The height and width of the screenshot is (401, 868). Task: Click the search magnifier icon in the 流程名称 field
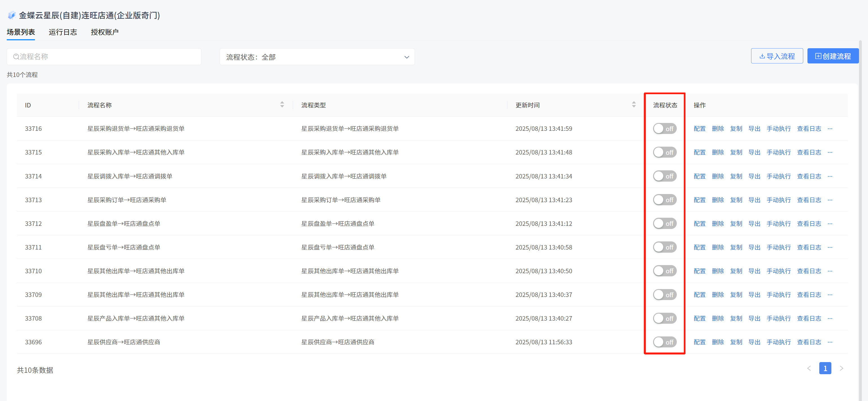point(16,57)
